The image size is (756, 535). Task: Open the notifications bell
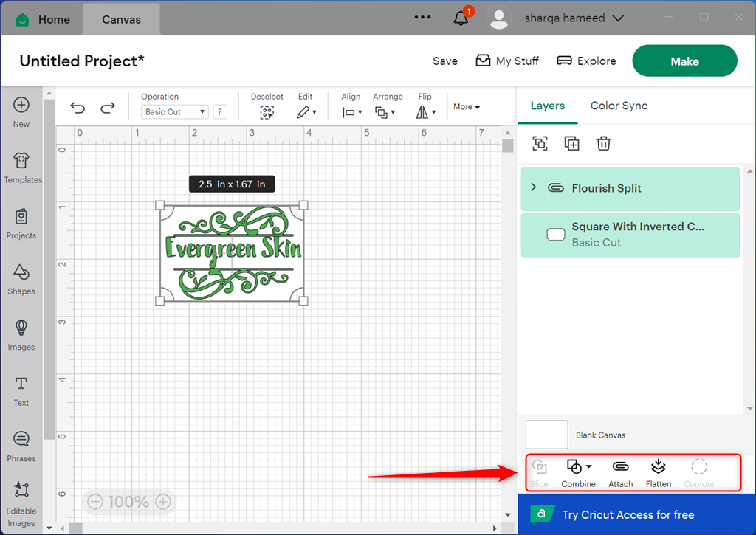(x=461, y=18)
